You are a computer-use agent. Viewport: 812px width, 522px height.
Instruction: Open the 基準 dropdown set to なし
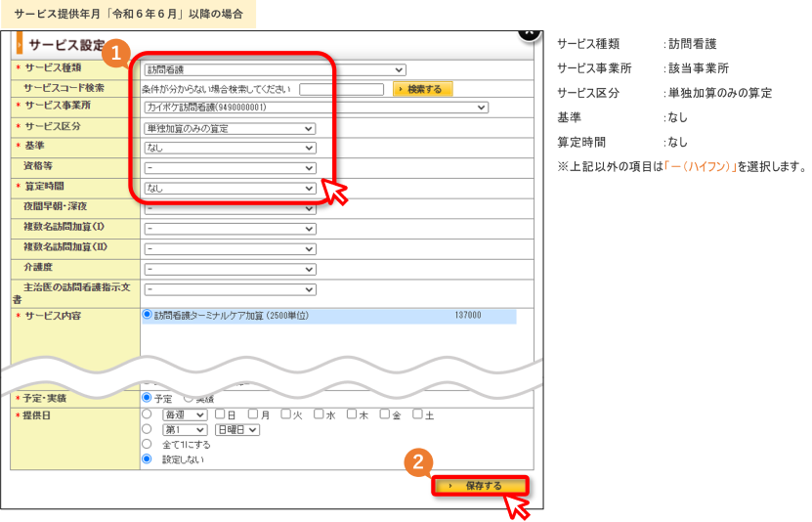(230, 149)
